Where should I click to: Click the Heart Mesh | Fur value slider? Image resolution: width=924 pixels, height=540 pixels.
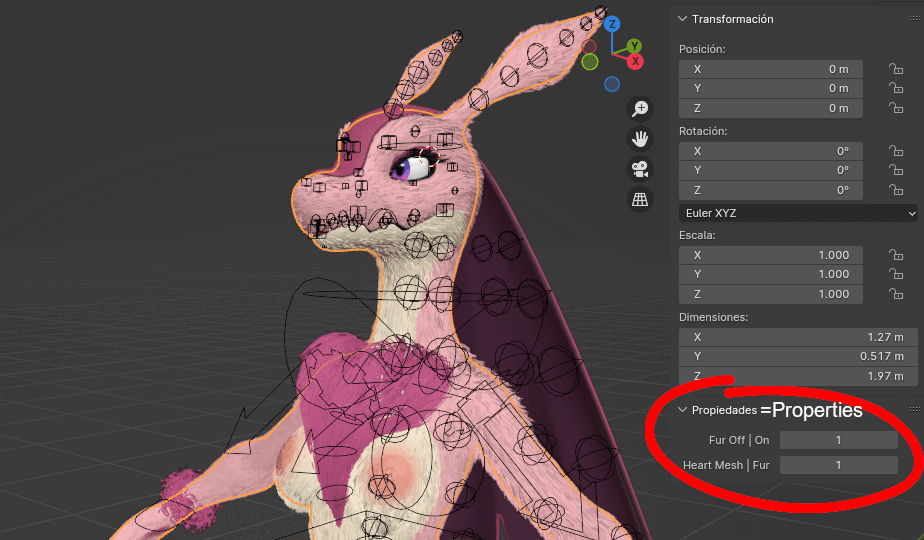click(x=839, y=465)
